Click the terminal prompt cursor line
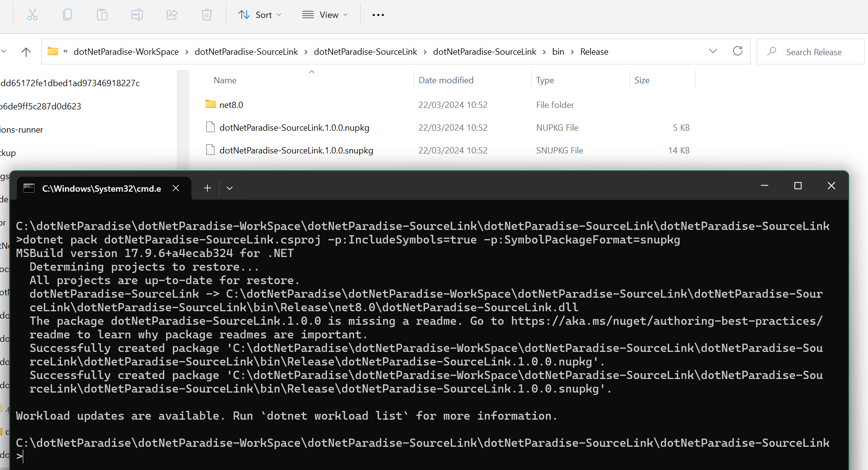Viewport: 868px width, 470px height. (x=19, y=456)
